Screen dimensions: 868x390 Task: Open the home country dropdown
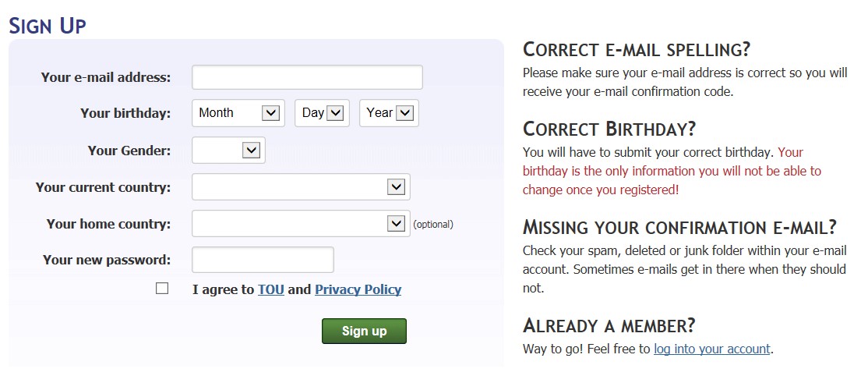(x=301, y=224)
